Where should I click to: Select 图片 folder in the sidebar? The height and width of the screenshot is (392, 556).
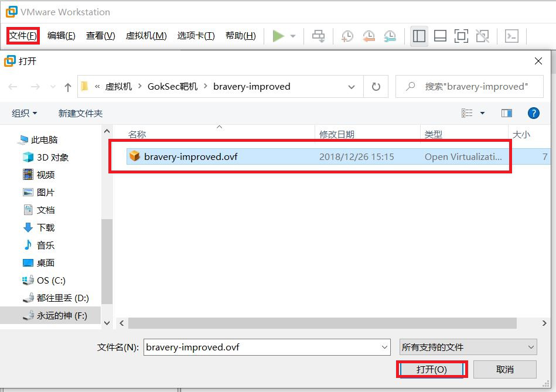tap(45, 192)
